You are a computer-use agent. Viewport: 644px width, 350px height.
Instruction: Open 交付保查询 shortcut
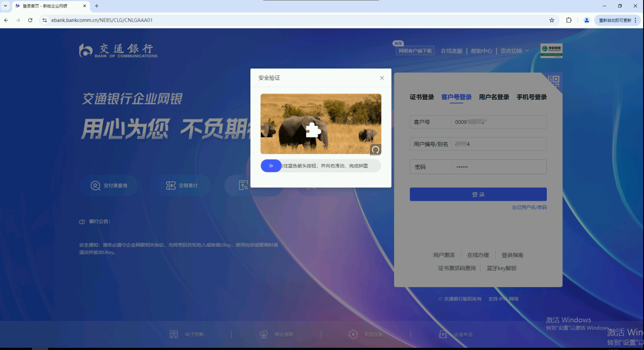109,186
